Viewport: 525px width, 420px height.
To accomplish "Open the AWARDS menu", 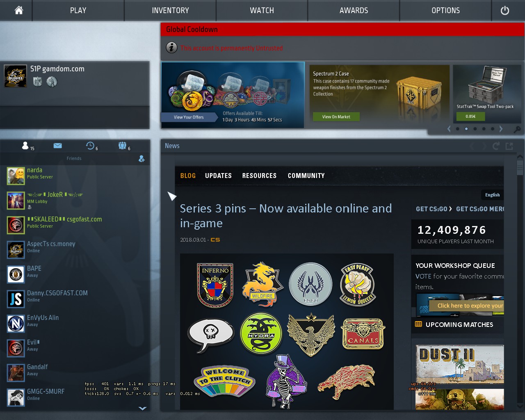I will pyautogui.click(x=354, y=11).
